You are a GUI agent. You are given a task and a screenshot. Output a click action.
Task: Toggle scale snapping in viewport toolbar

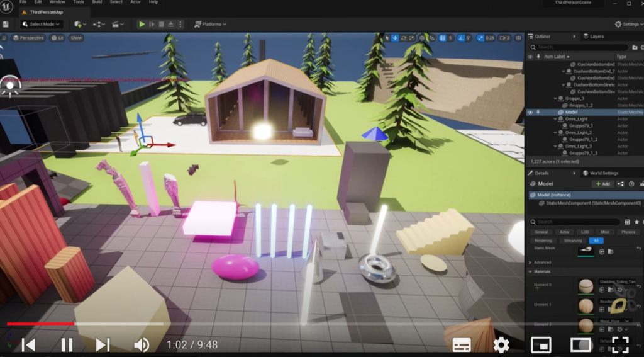[480, 38]
